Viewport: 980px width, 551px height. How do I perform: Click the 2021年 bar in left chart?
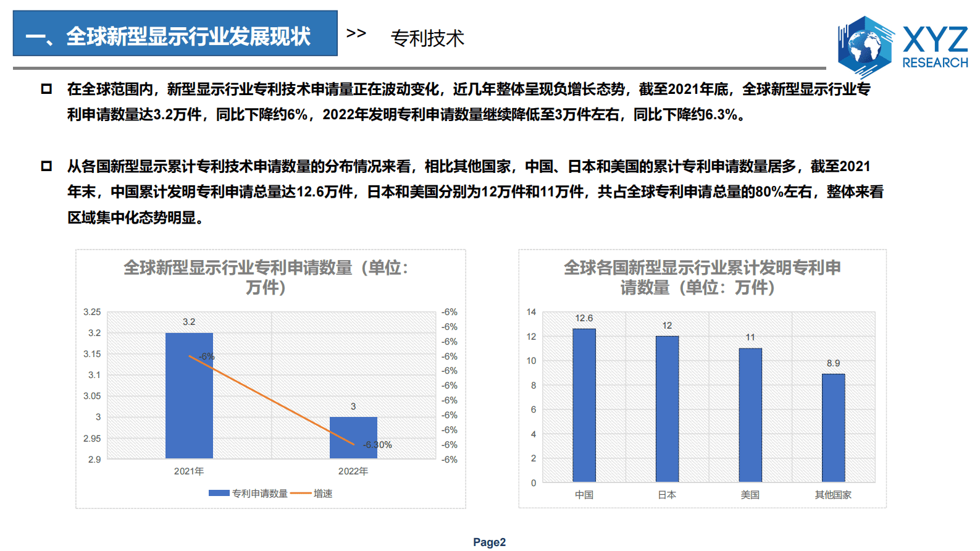[189, 395]
